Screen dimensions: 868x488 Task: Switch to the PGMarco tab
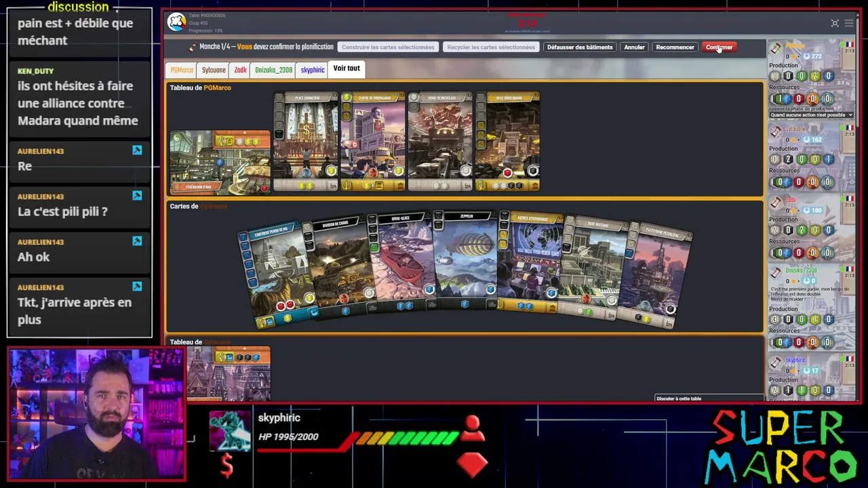182,70
